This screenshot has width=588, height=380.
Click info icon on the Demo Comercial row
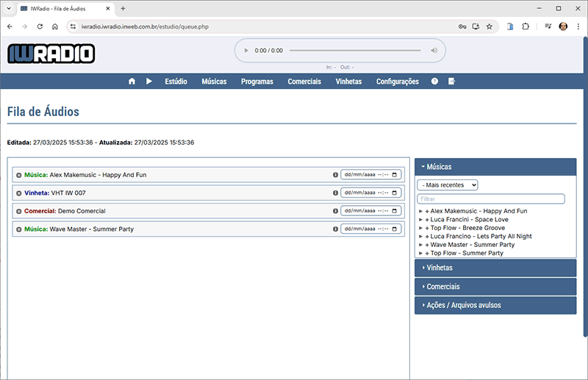tap(335, 211)
